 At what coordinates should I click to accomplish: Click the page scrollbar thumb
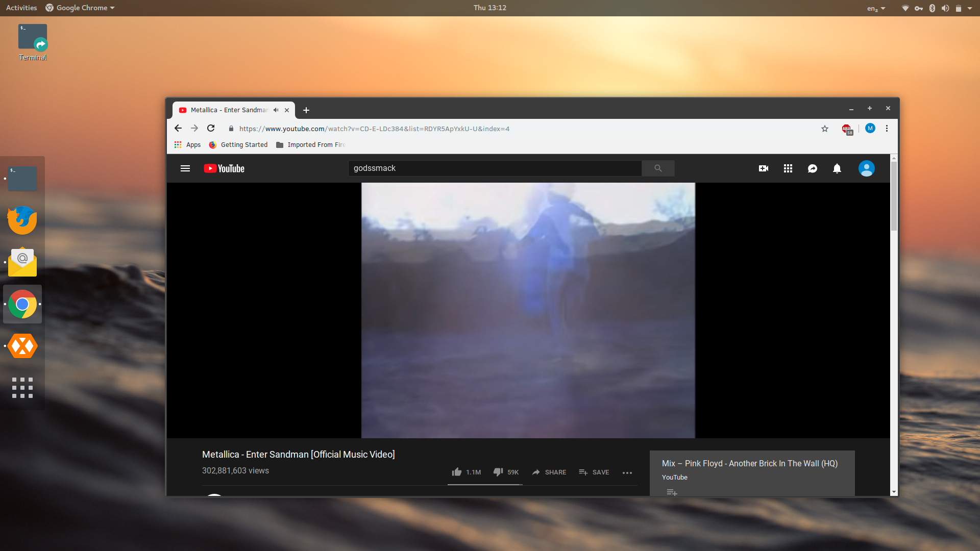point(894,196)
